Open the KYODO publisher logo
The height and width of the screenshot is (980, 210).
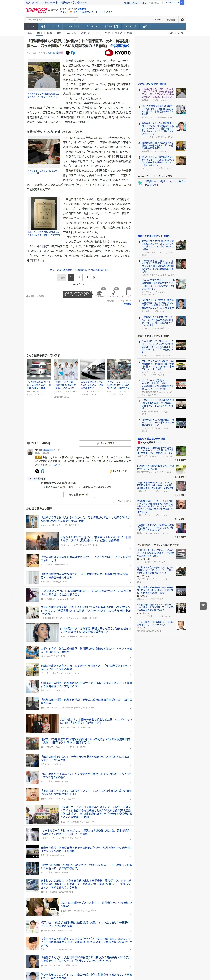[x=118, y=53]
